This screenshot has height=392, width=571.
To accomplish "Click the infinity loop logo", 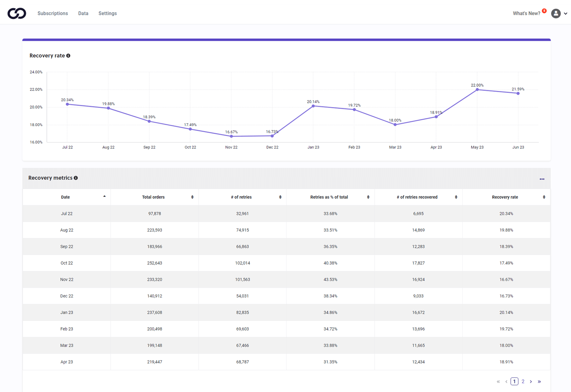I will coord(17,13).
